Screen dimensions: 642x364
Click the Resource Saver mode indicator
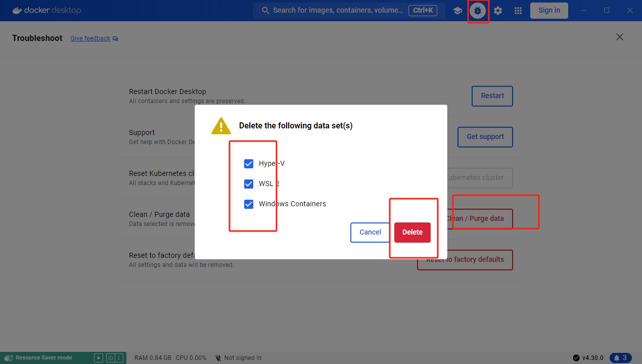[43, 358]
